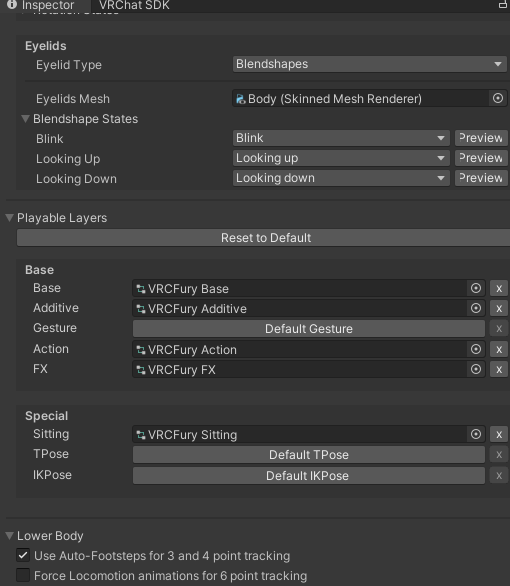Open object picker for VRCFury Sitting controller

(x=476, y=434)
